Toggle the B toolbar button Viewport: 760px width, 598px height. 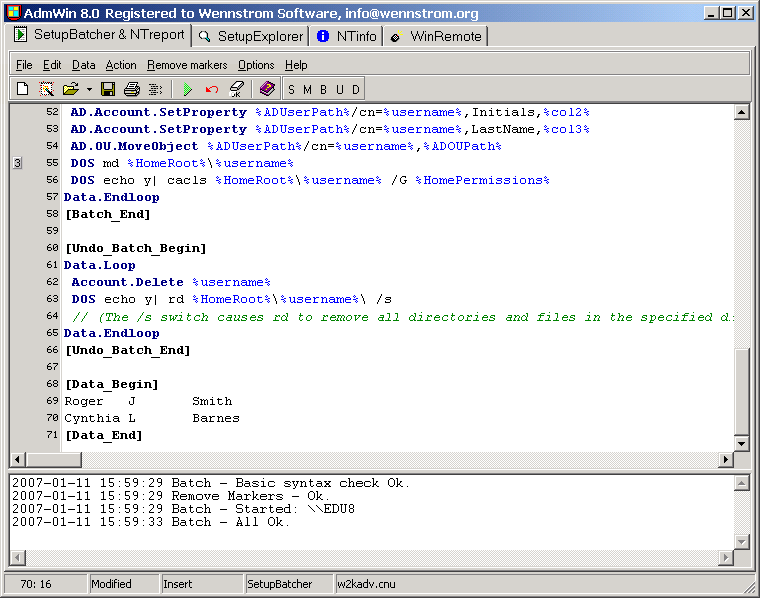[x=323, y=89]
